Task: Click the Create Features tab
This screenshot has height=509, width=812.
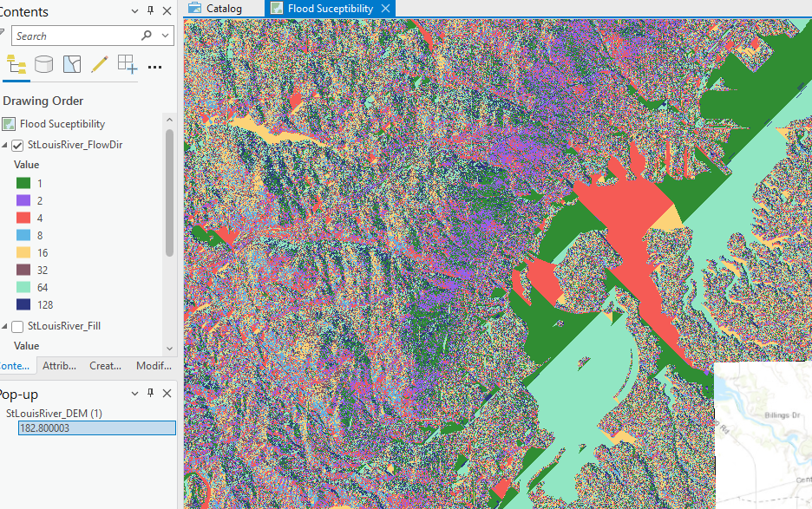Action: coord(105,366)
